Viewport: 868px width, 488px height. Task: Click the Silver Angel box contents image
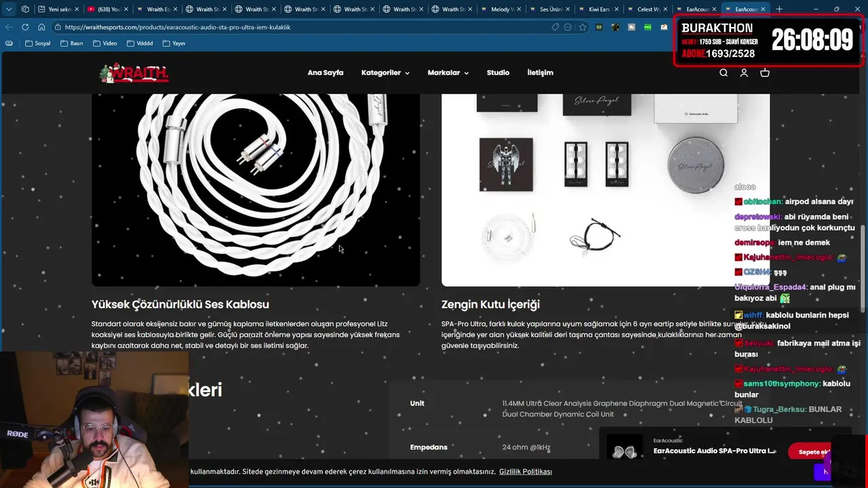click(606, 190)
